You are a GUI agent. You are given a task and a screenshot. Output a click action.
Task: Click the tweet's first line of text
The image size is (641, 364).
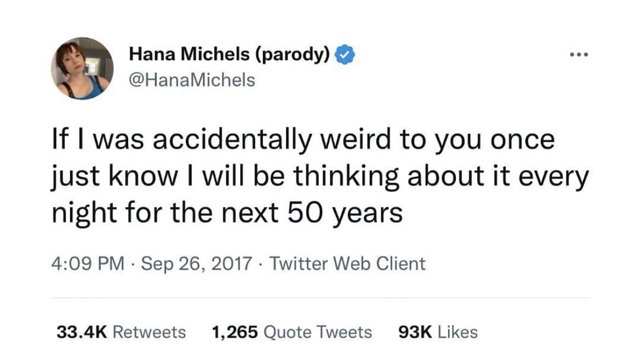pyautogui.click(x=303, y=141)
